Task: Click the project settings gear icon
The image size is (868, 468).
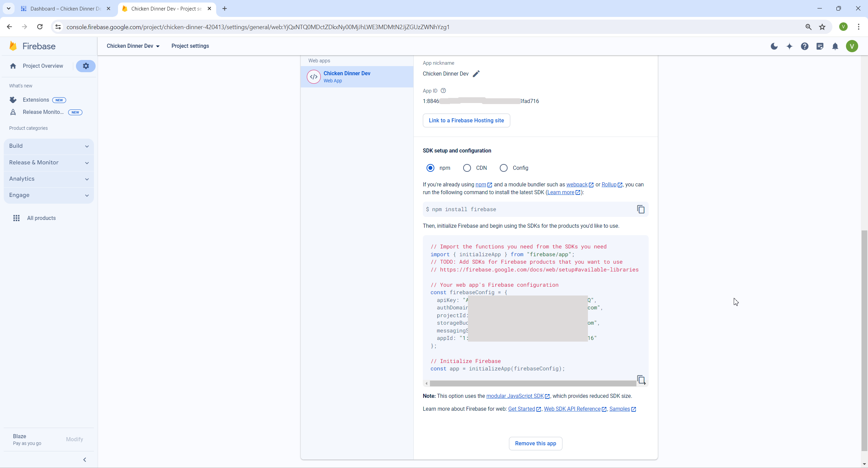Action: (86, 66)
